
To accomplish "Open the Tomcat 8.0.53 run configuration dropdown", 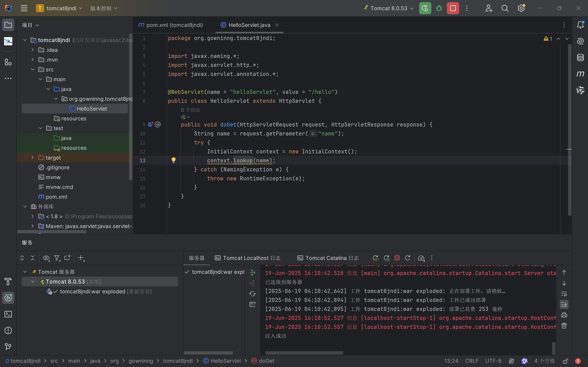I will pos(389,8).
